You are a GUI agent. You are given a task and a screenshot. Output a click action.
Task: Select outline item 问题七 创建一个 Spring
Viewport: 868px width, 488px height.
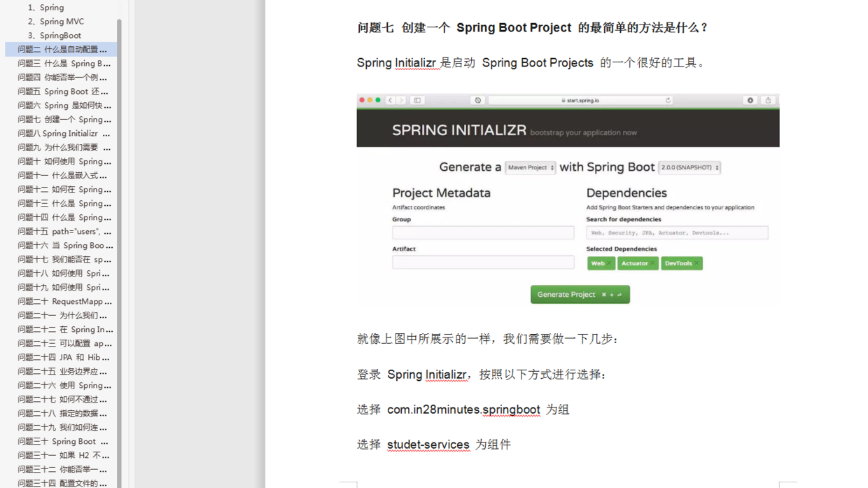click(x=64, y=119)
